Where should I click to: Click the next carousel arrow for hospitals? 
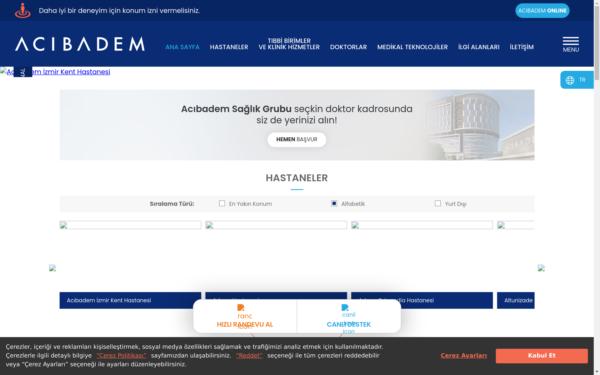click(541, 268)
